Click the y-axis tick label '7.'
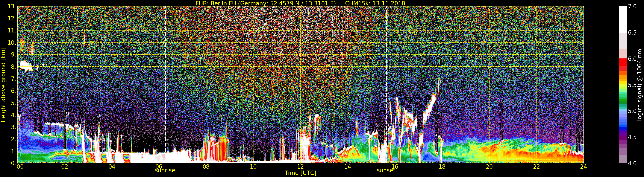Screen dimensions: 644x177 tap(13, 79)
